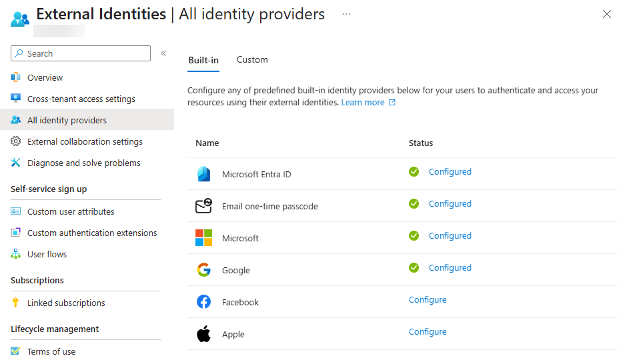The width and height of the screenshot is (623, 364).
Task: Click the Apple logo icon
Action: 204,334
